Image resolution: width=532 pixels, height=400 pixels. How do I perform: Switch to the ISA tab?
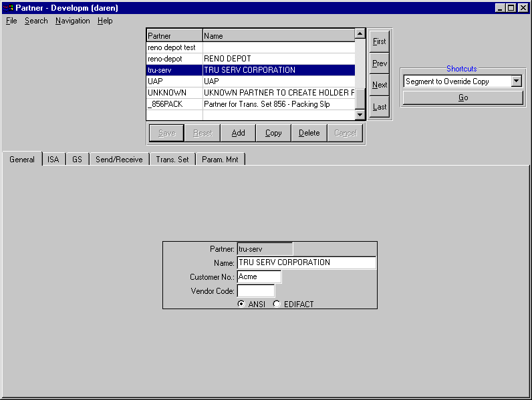coord(53,160)
